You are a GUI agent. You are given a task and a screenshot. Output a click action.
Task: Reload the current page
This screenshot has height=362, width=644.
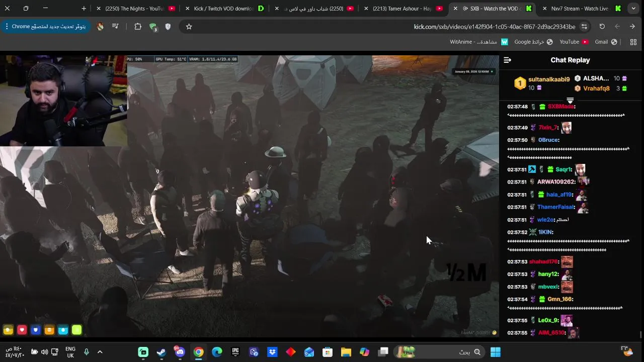coord(602,27)
